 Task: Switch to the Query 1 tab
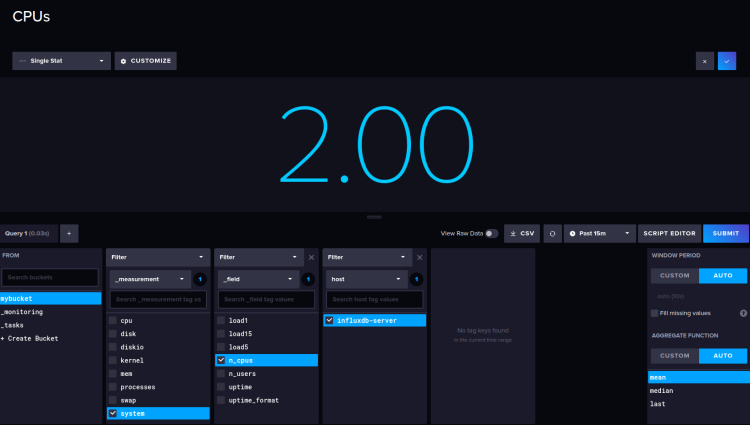coord(29,233)
